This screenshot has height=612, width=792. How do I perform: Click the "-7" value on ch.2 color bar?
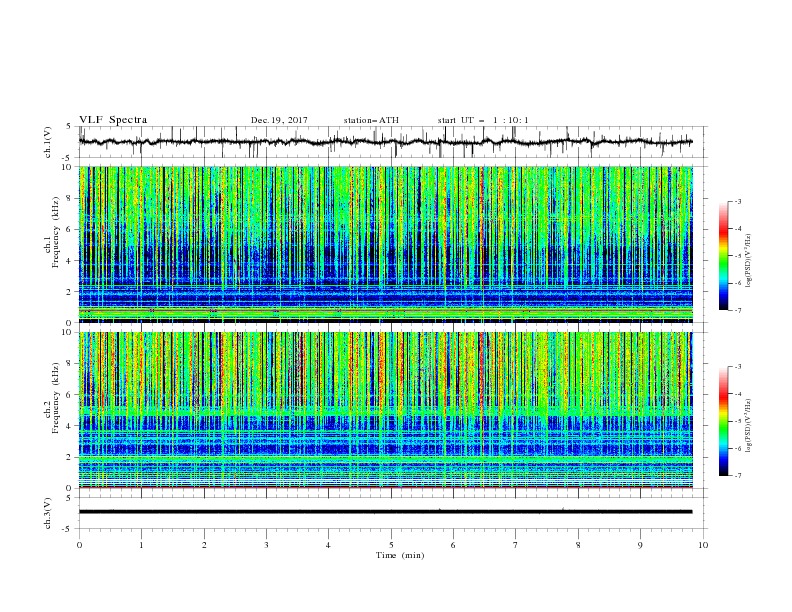coord(737,476)
